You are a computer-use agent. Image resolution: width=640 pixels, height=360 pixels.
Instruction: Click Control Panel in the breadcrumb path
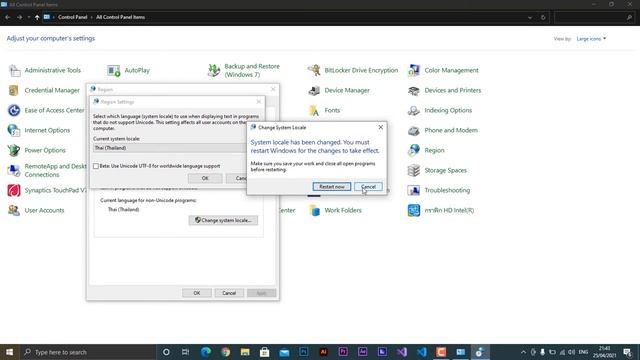pyautogui.click(x=73, y=17)
